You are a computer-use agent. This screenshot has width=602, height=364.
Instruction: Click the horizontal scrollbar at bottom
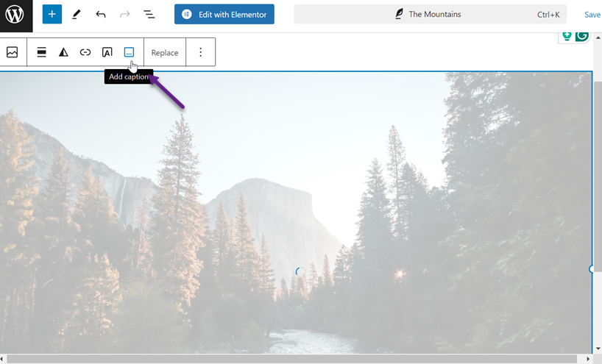pos(294,359)
